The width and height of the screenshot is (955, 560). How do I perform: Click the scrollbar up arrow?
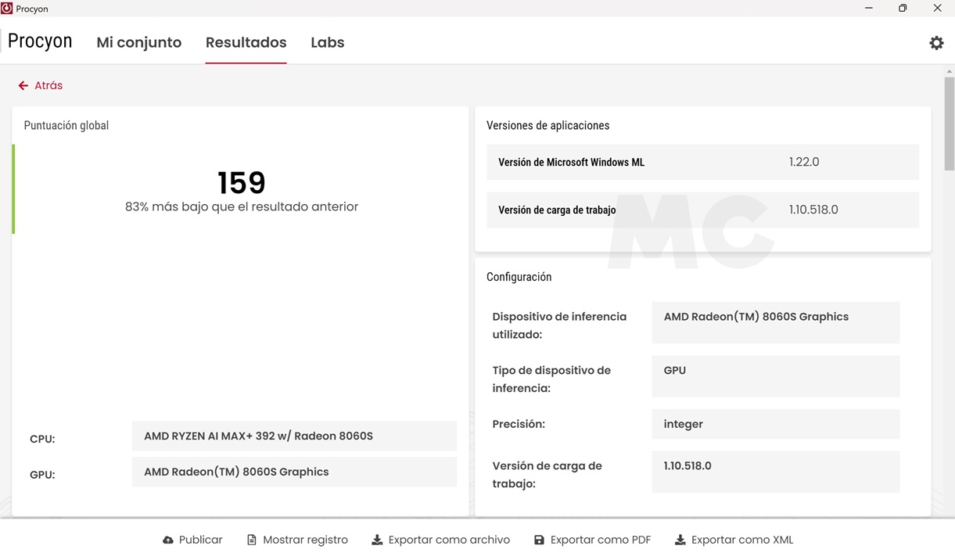[949, 71]
